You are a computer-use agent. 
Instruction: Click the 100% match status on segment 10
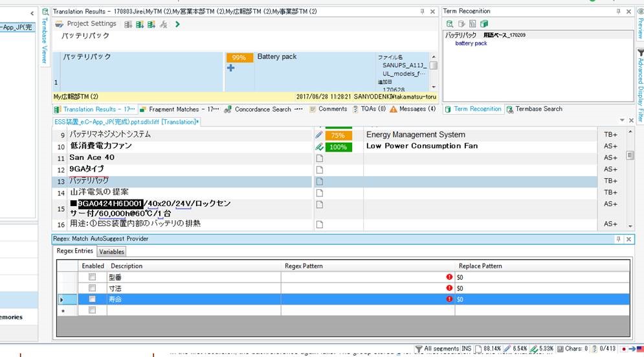[338, 147]
